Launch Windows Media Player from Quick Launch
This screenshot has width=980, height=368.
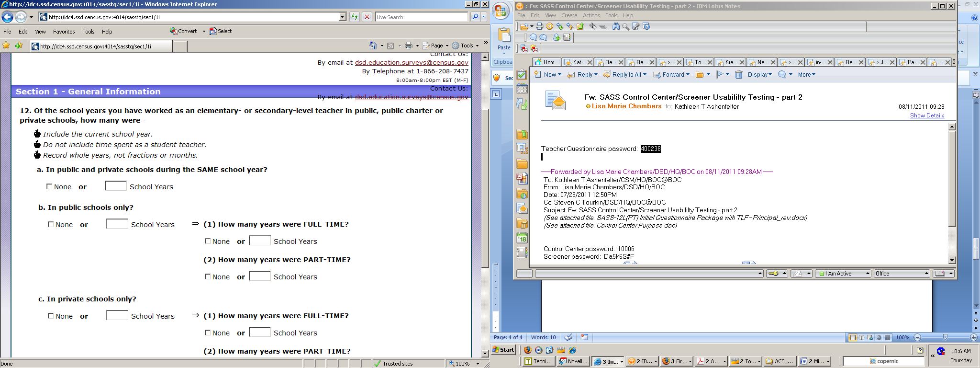tap(539, 350)
